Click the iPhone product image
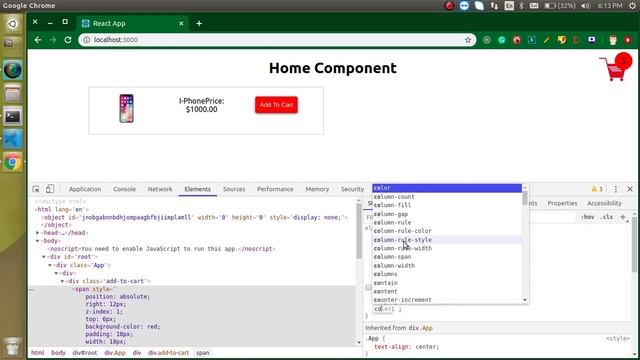 click(x=127, y=109)
